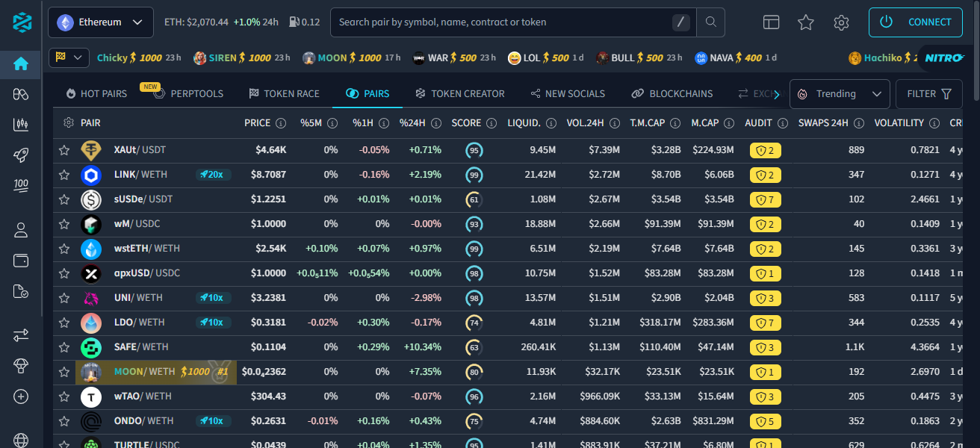The width and height of the screenshot is (980, 448).
Task: Favorite the XAUt/USDT pair with star
Action: point(65,150)
